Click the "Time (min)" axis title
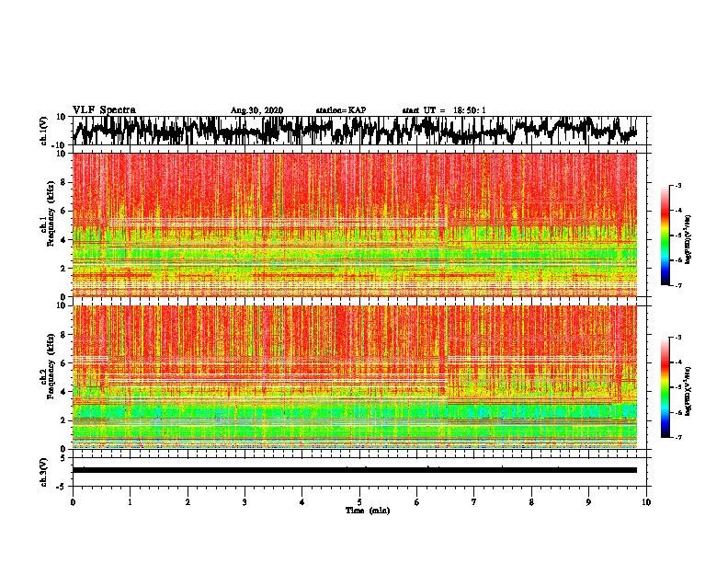 coord(368,511)
